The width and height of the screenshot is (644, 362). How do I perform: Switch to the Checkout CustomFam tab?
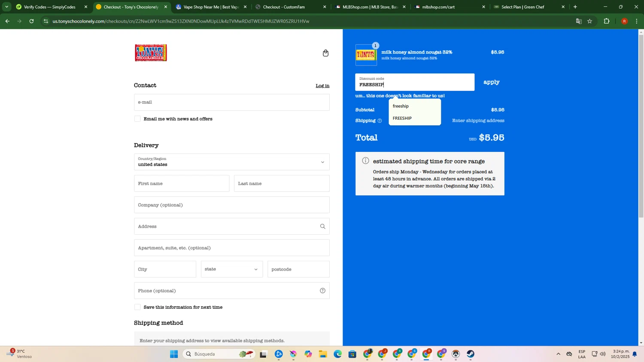click(x=290, y=7)
